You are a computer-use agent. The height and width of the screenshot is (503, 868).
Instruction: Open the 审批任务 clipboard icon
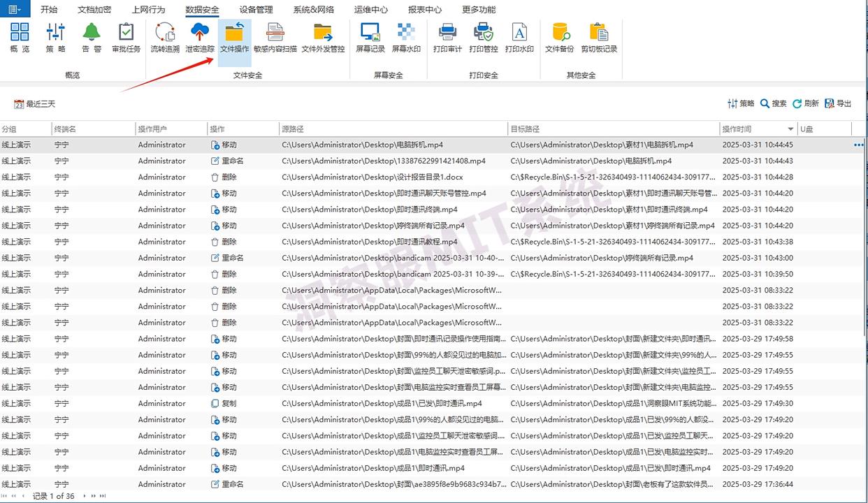click(x=126, y=38)
